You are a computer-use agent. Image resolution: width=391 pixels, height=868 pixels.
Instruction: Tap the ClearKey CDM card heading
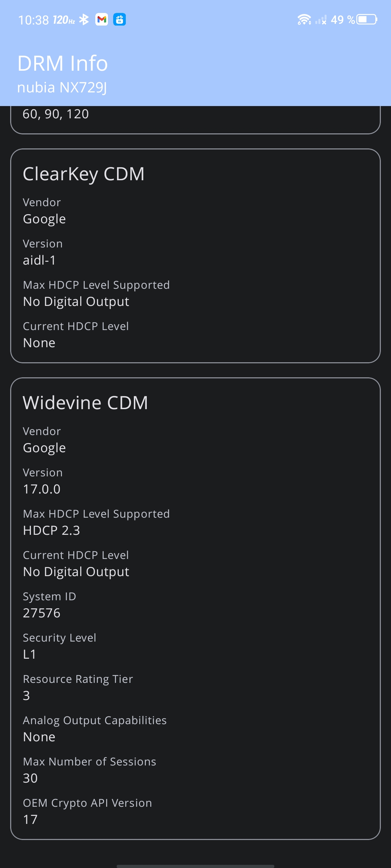pos(84,174)
